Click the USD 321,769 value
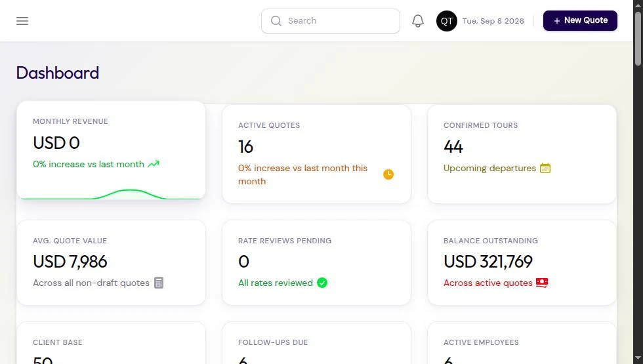This screenshot has width=643, height=364. tap(488, 262)
